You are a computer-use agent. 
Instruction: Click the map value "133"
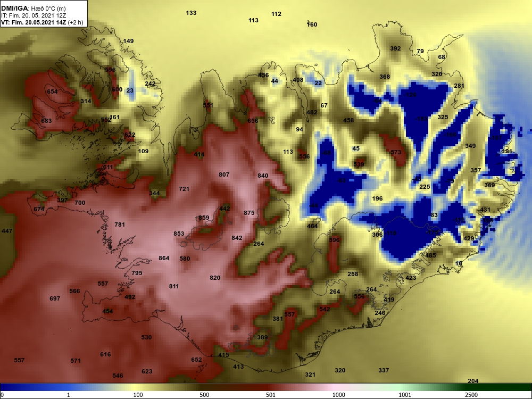point(191,13)
